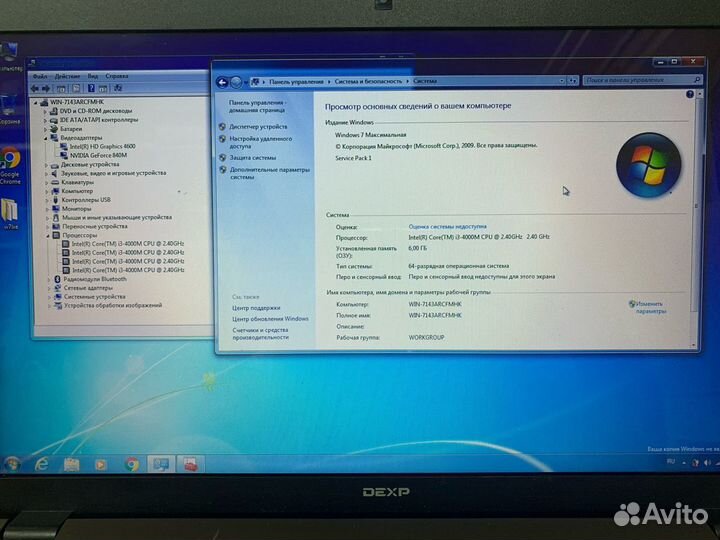Open Панель управления домашняя страница link
Viewport: 720px width, 540px height.
pos(257,107)
